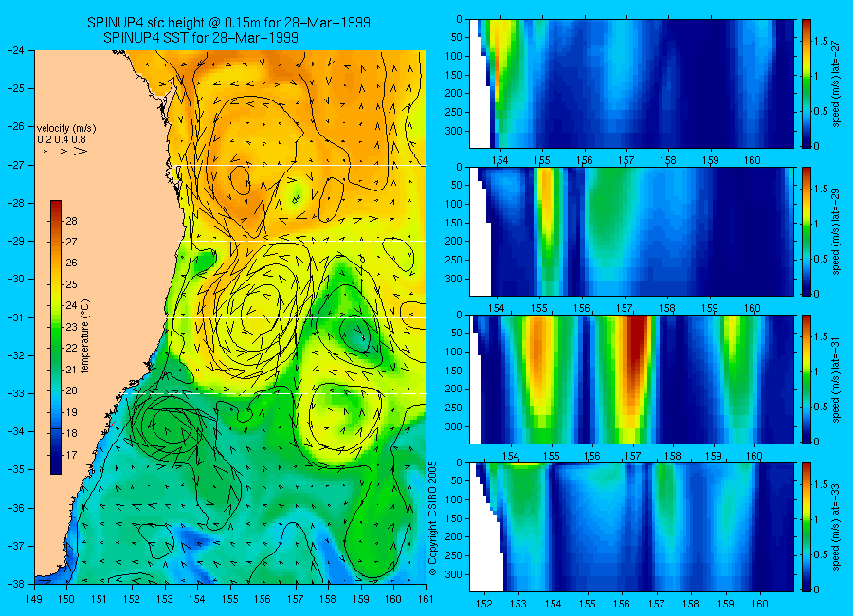Click the 1 tick on the lat=-31 speed scale
Image resolution: width=853 pixels, height=616 pixels.
pos(817,371)
